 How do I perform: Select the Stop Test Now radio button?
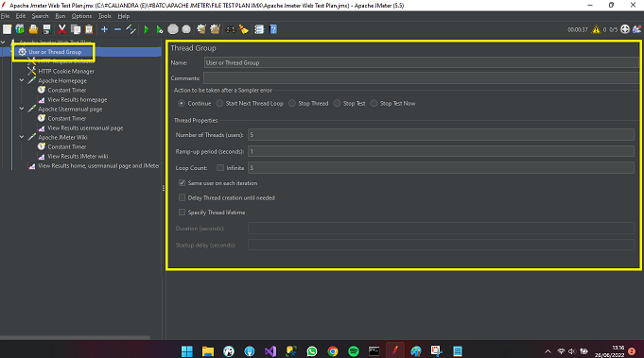point(374,103)
